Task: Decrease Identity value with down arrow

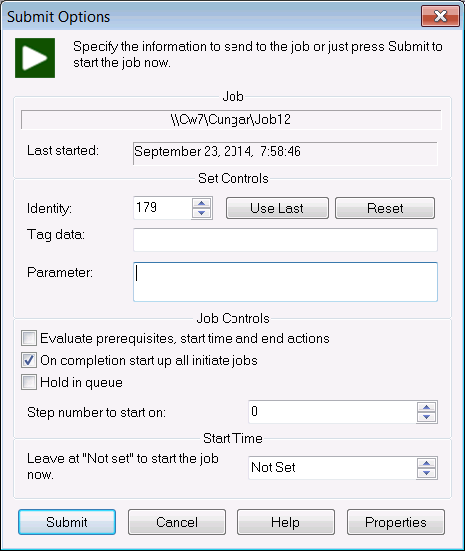Action: coord(201,213)
